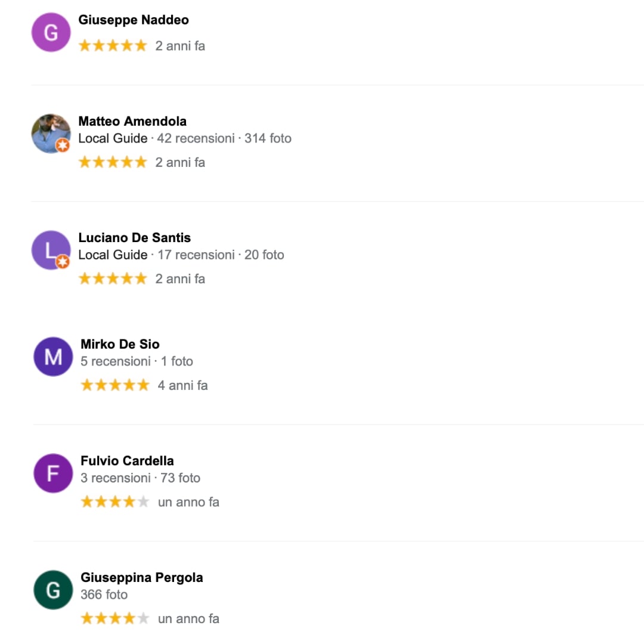Open Giuseppe Naddeo's pink G avatar
The height and width of the screenshot is (644, 644).
[x=51, y=32]
